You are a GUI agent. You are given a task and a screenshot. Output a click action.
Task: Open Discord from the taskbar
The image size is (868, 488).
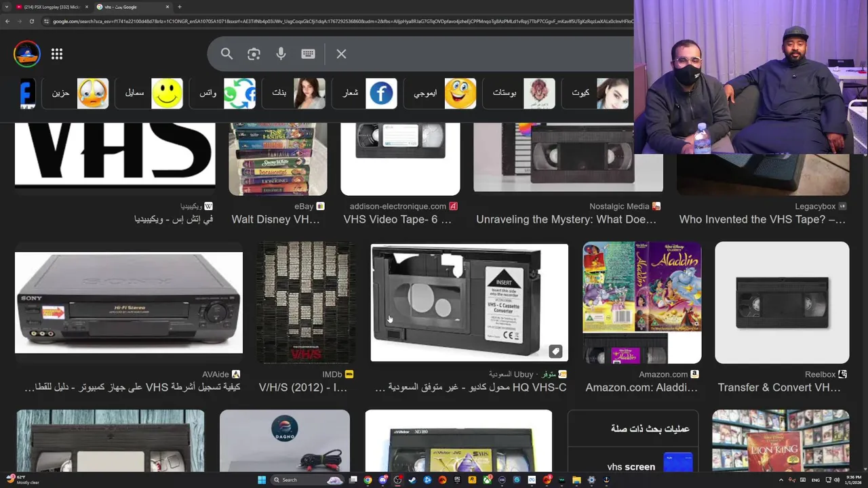(x=383, y=480)
